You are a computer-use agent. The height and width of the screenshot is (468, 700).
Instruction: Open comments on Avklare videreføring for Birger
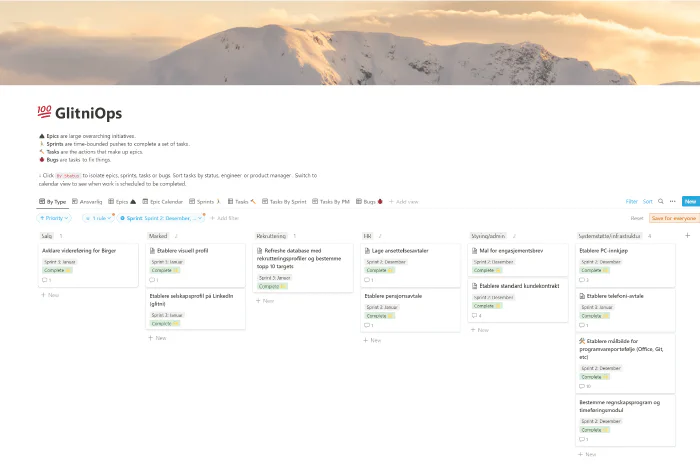(45, 280)
